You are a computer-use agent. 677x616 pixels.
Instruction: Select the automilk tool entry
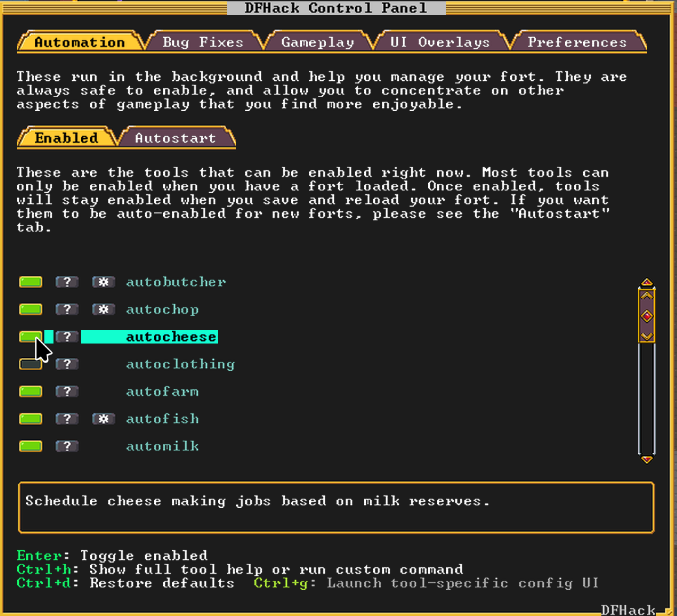[x=162, y=446]
